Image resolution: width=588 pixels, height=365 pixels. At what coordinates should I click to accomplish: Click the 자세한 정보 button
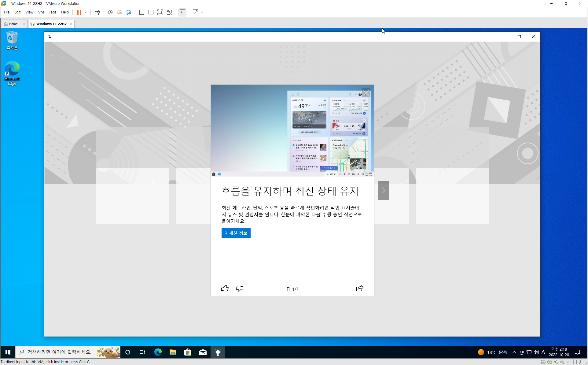click(236, 233)
